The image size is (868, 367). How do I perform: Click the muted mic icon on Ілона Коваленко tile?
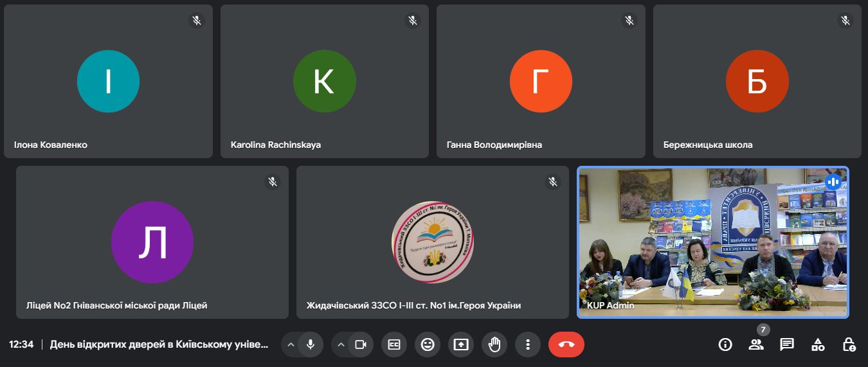point(197,21)
